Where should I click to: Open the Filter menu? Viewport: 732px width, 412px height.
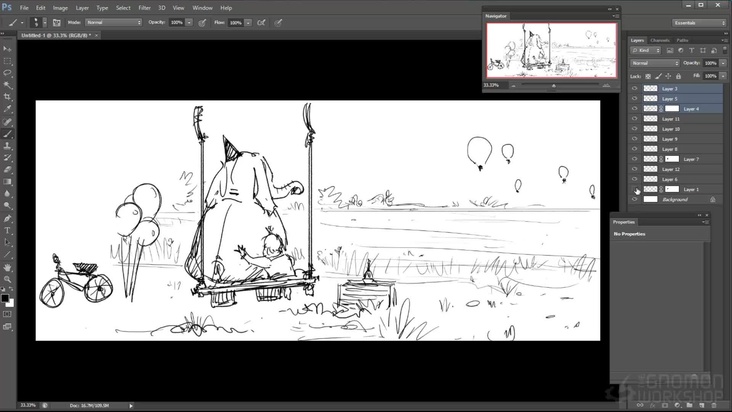(x=144, y=8)
